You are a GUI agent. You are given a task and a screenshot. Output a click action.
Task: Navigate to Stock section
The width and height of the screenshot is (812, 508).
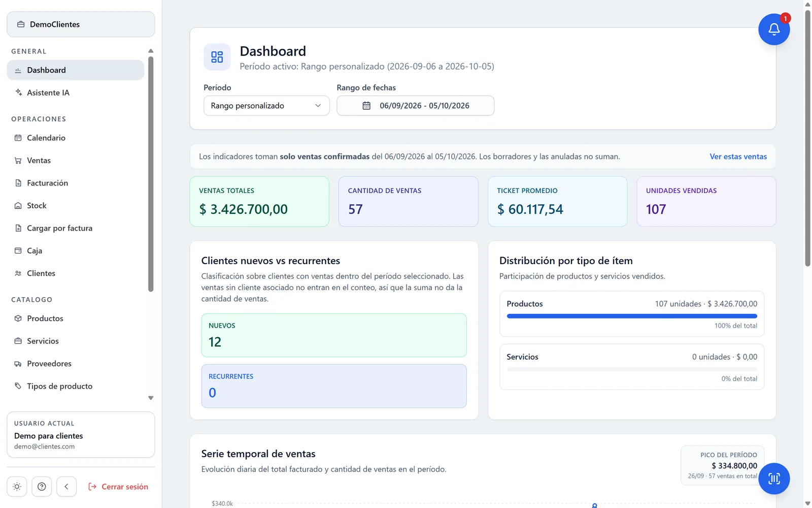click(76, 206)
